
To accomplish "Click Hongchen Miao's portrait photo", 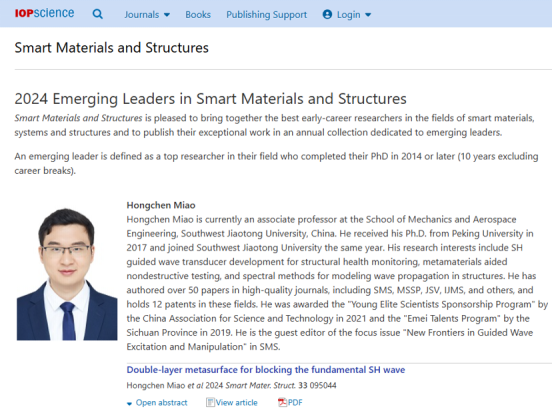I will [67, 274].
